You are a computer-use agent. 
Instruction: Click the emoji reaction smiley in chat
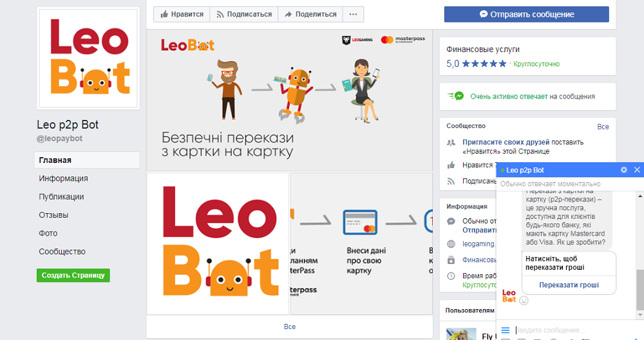pos(524,301)
